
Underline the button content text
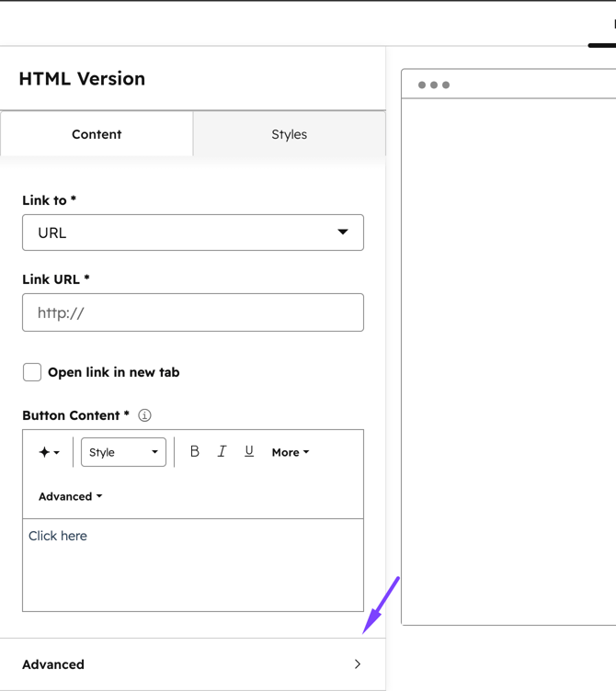(249, 451)
